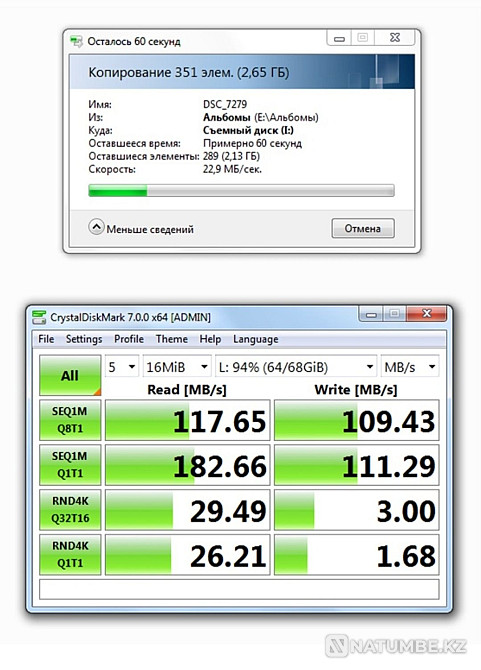Open the Profile menu
Viewport: 481px width, 670px height.
pyautogui.click(x=129, y=339)
